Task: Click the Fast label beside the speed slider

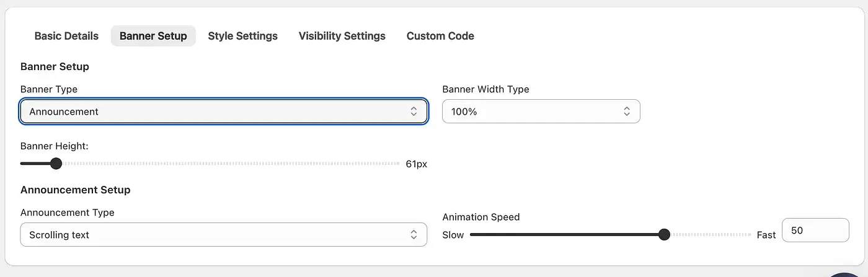Action: click(766, 235)
